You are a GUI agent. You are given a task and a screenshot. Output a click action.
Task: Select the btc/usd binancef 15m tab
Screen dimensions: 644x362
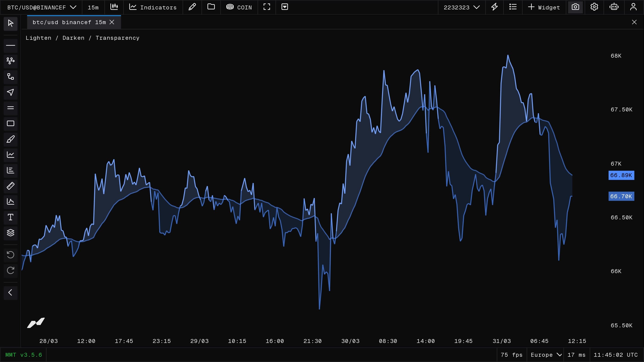(x=69, y=22)
